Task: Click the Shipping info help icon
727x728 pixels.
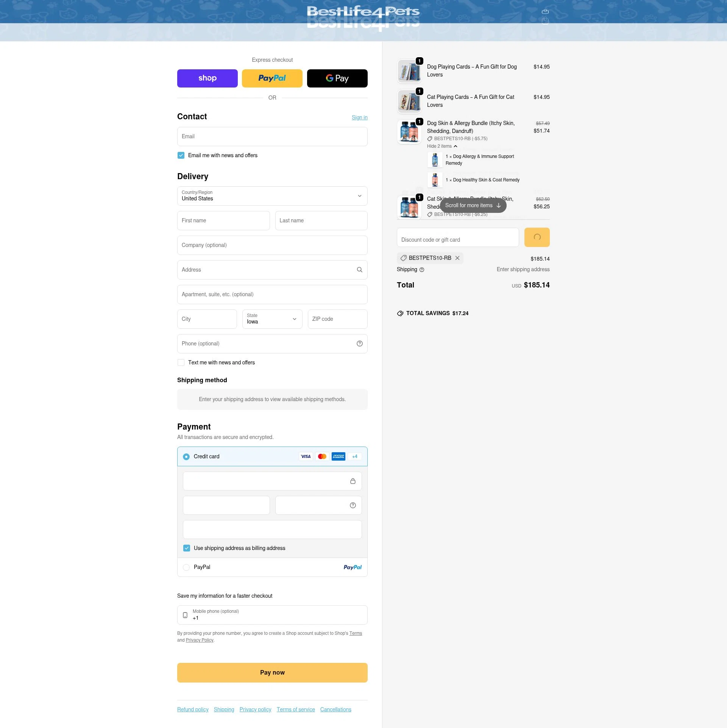Action: click(421, 270)
